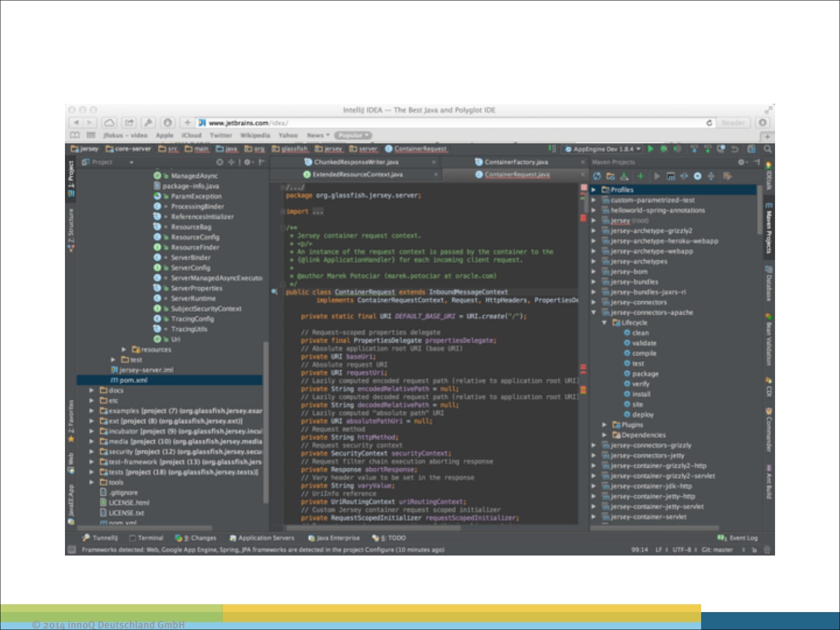
Task: Click Project panel gear settings icon
Action: tap(248, 162)
